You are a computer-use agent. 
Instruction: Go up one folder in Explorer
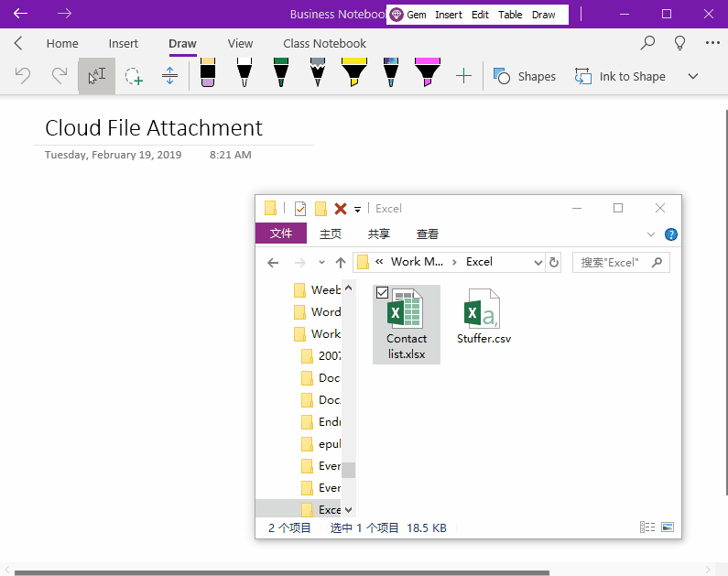341,263
